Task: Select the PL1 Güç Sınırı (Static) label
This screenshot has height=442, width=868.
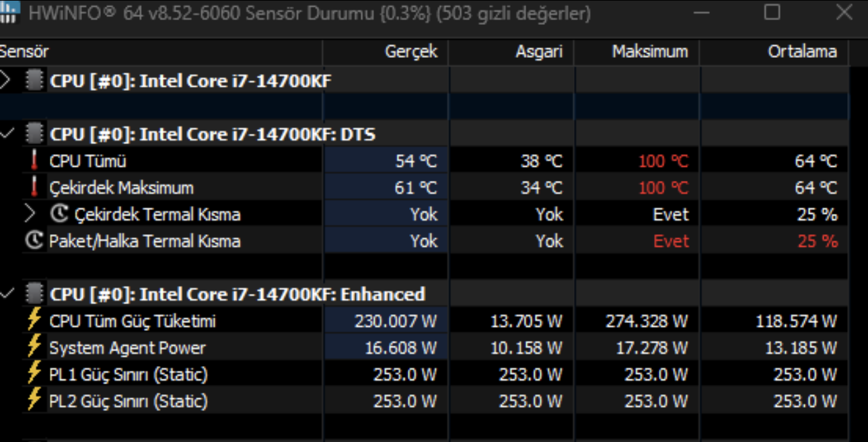Action: [x=129, y=374]
